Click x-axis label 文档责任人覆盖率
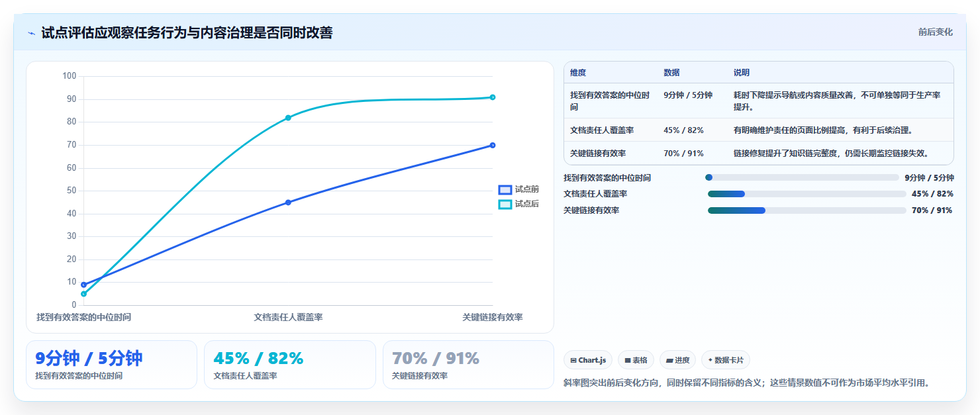The width and height of the screenshot is (980, 415). click(288, 318)
